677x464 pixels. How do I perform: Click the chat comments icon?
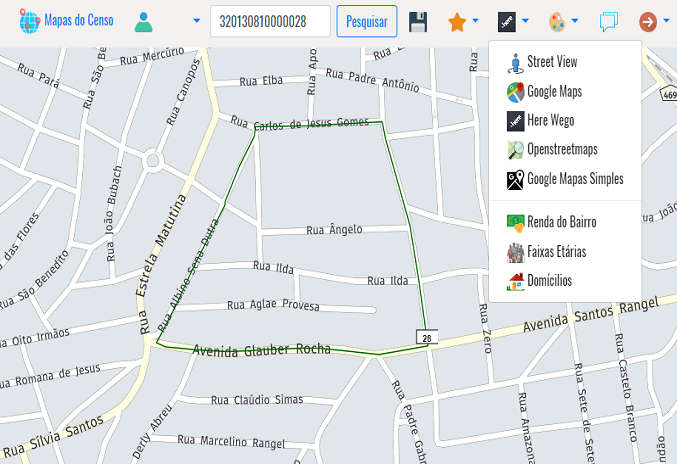click(x=609, y=22)
